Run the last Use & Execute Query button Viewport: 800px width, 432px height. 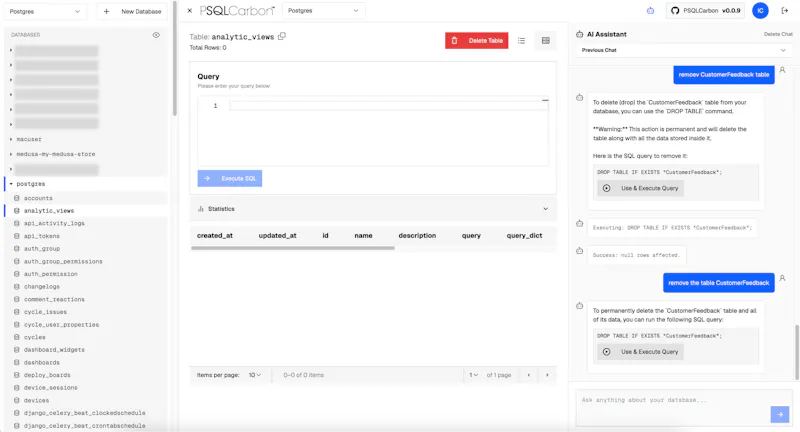(641, 352)
